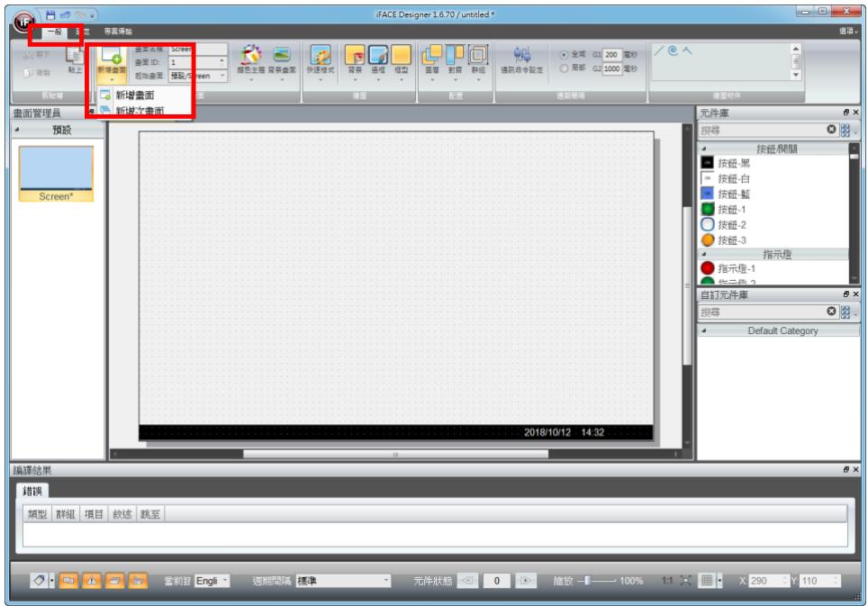The height and width of the screenshot is (606, 868).
Task: Open the language dropdown showing Engli
Action: (212, 581)
